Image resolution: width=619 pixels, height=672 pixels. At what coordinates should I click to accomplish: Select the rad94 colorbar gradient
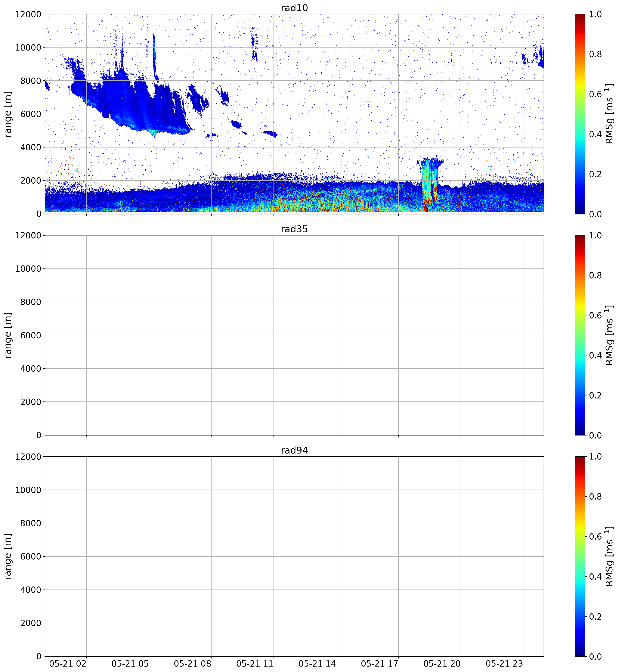tap(580, 556)
